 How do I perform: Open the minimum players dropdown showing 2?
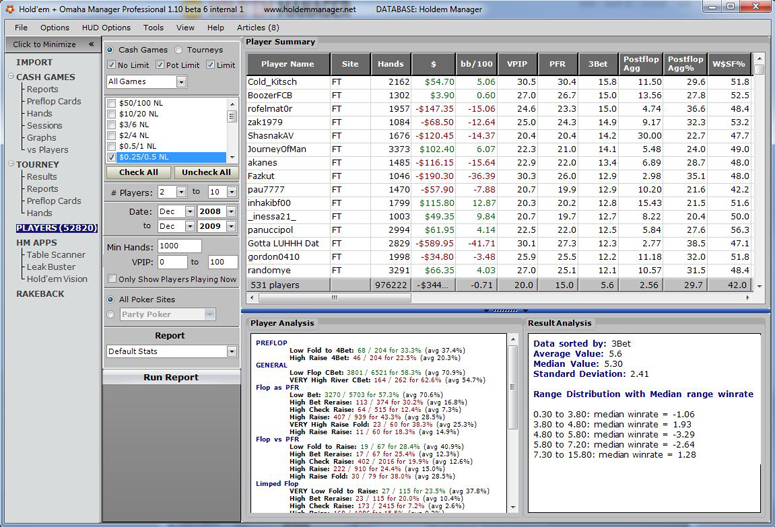181,192
